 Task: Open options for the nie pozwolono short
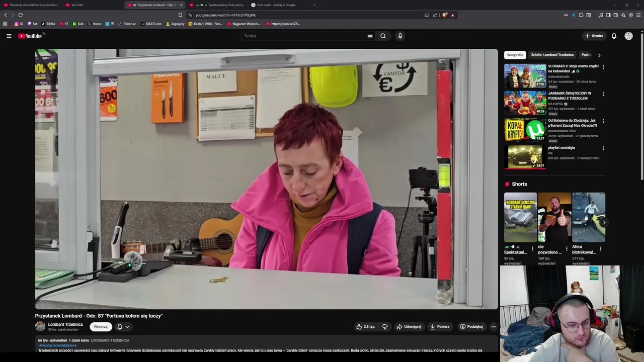[x=567, y=248]
